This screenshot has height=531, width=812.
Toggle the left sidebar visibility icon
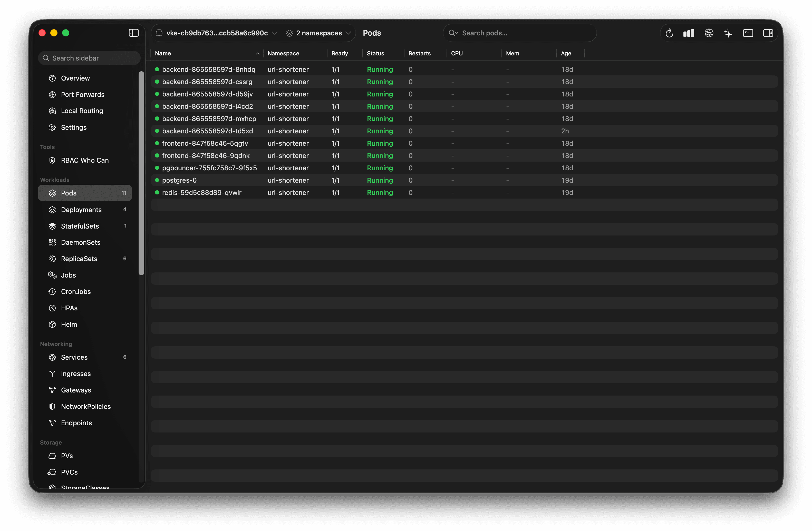coord(133,33)
